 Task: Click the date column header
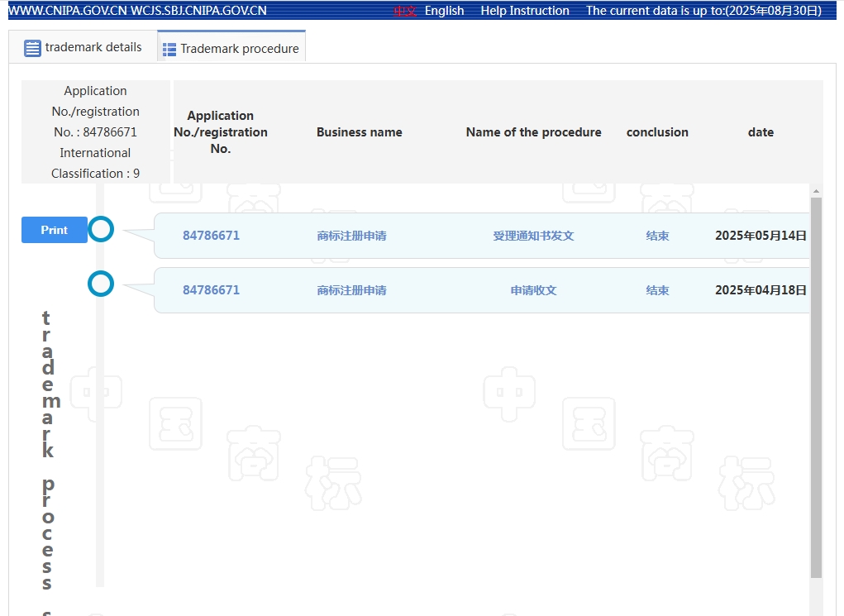[761, 132]
